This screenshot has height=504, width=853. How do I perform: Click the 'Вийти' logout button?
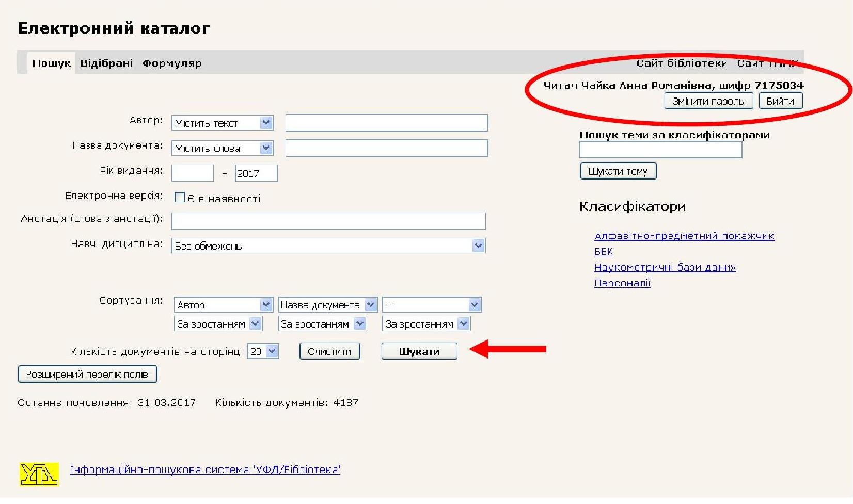pyautogui.click(x=780, y=101)
